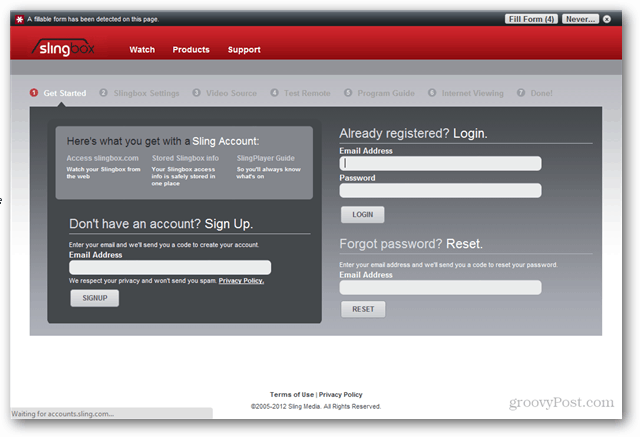The height and width of the screenshot is (437, 640).
Task: Open the Terms of Use footer link
Action: [292, 395]
